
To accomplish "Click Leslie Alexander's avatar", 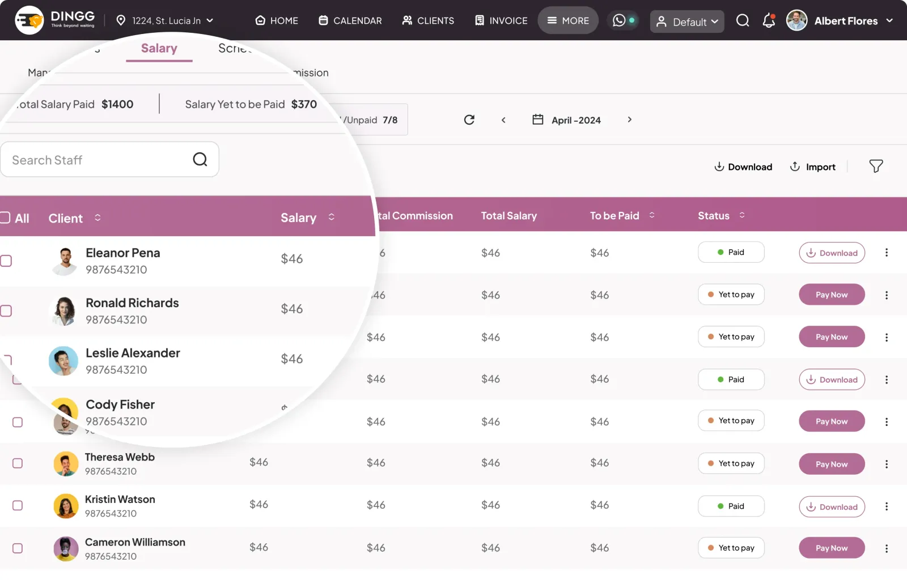I will click(x=63, y=361).
